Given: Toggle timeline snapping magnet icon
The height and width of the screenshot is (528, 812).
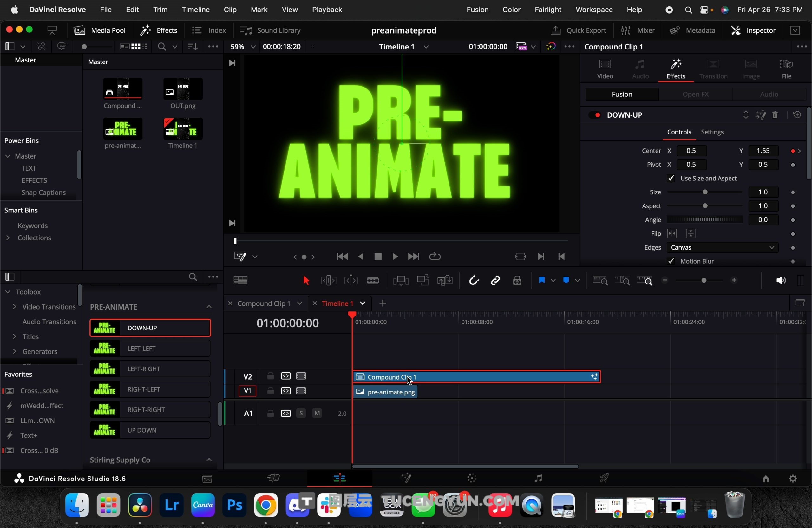Looking at the screenshot, I should click(x=474, y=281).
